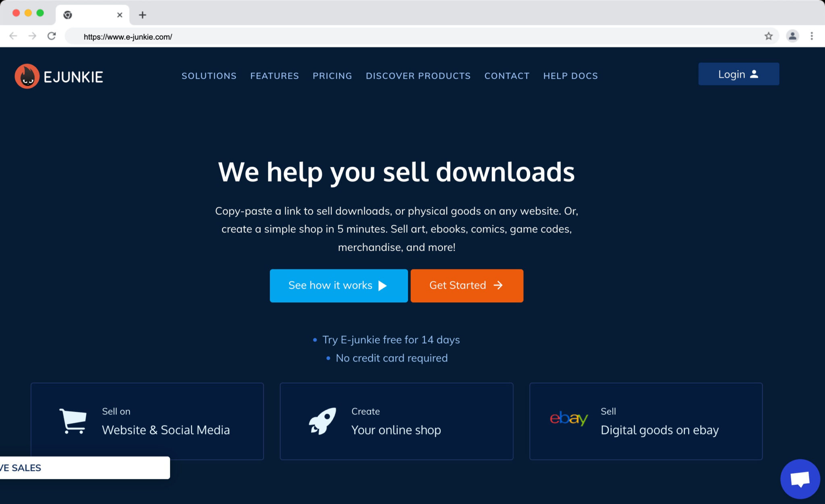
Task: Click the EJUNKIE flame logo icon
Action: click(27, 76)
